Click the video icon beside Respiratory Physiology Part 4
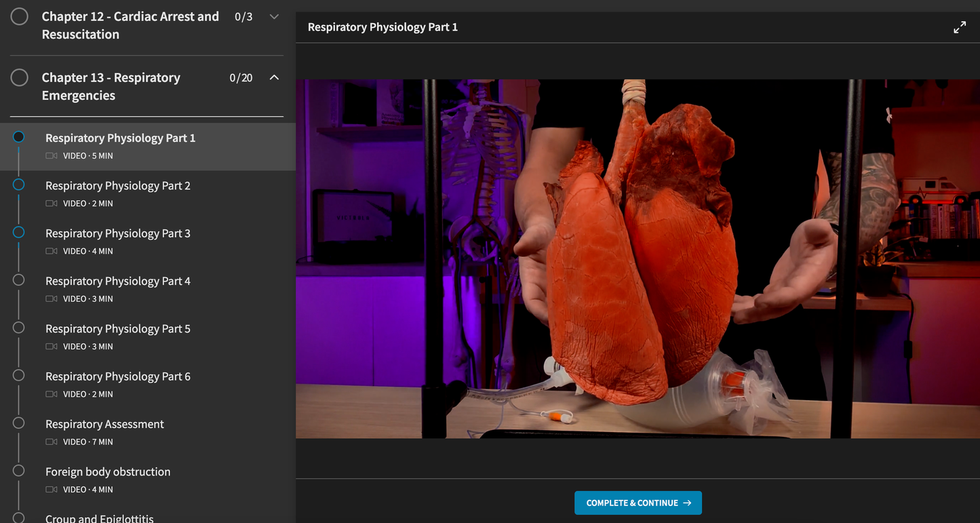Screen dimensions: 980x523 coord(50,298)
